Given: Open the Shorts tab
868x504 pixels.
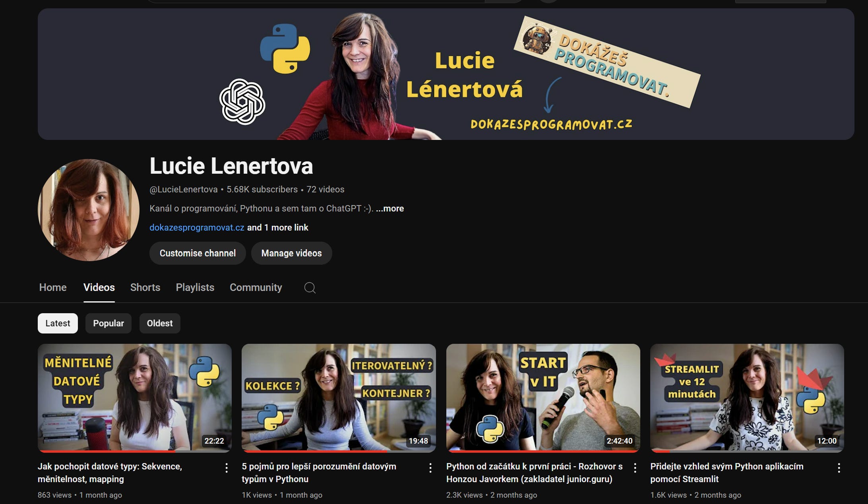Looking at the screenshot, I should point(145,287).
